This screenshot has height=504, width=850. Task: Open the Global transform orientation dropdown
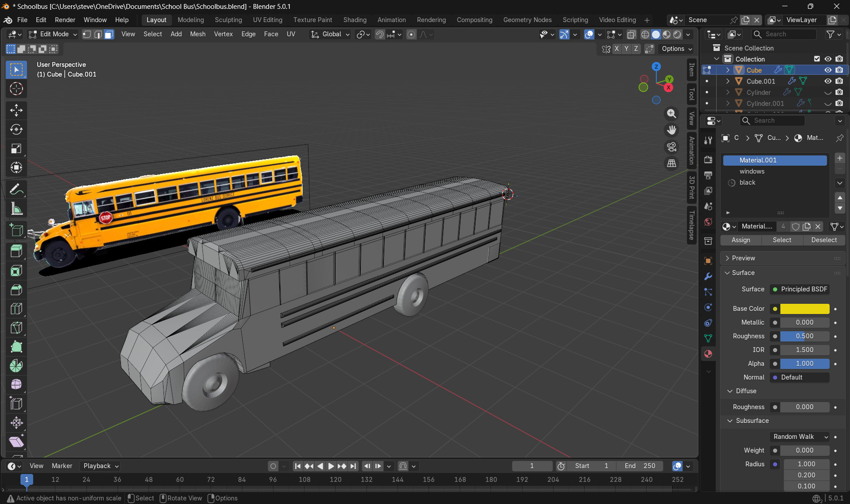tap(330, 34)
